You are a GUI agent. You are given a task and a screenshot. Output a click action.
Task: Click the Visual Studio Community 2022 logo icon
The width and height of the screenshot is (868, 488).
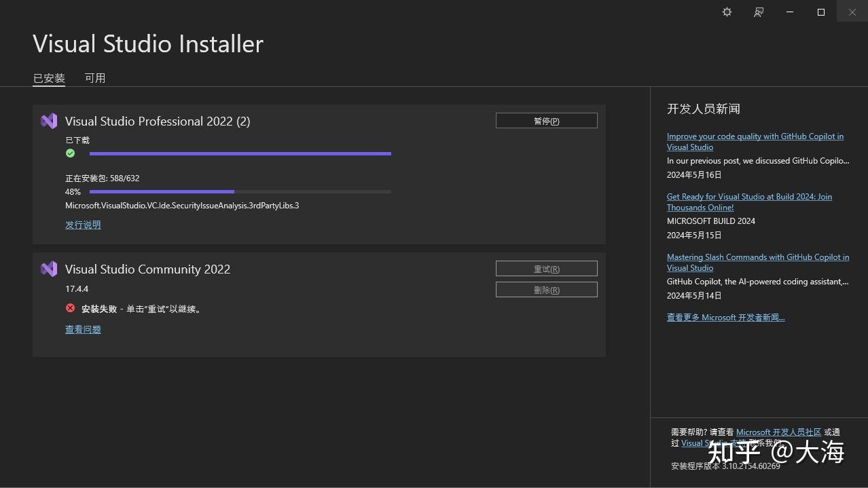[49, 269]
